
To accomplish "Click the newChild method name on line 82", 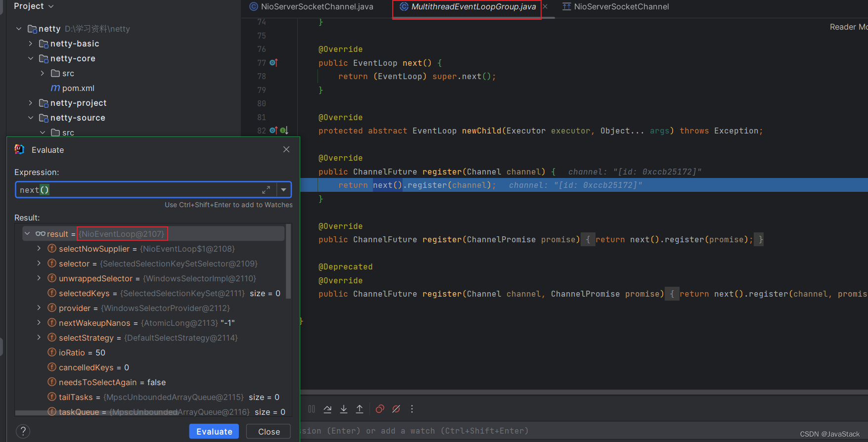I will [x=482, y=131].
